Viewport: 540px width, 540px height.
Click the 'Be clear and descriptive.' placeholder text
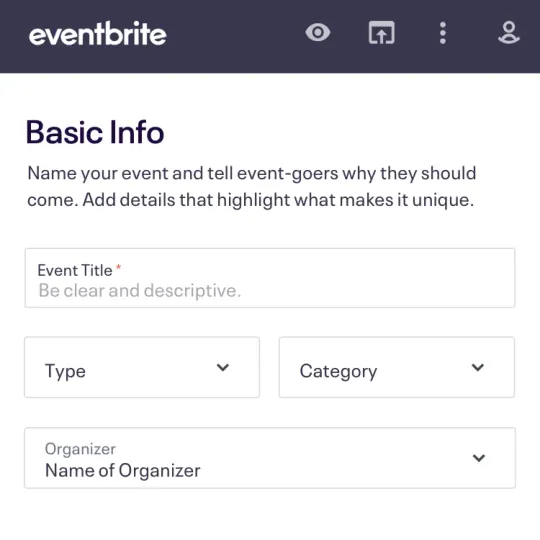coord(139,290)
